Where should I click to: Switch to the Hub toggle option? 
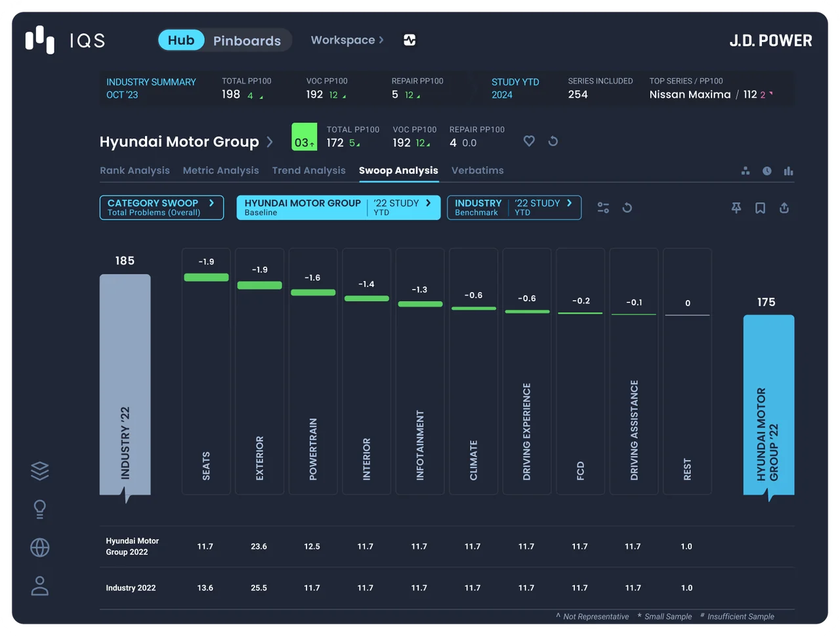coord(181,40)
